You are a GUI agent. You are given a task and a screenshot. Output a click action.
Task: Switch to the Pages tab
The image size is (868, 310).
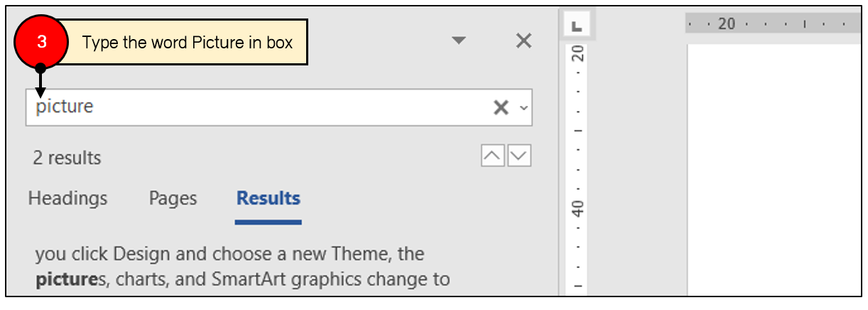(173, 199)
